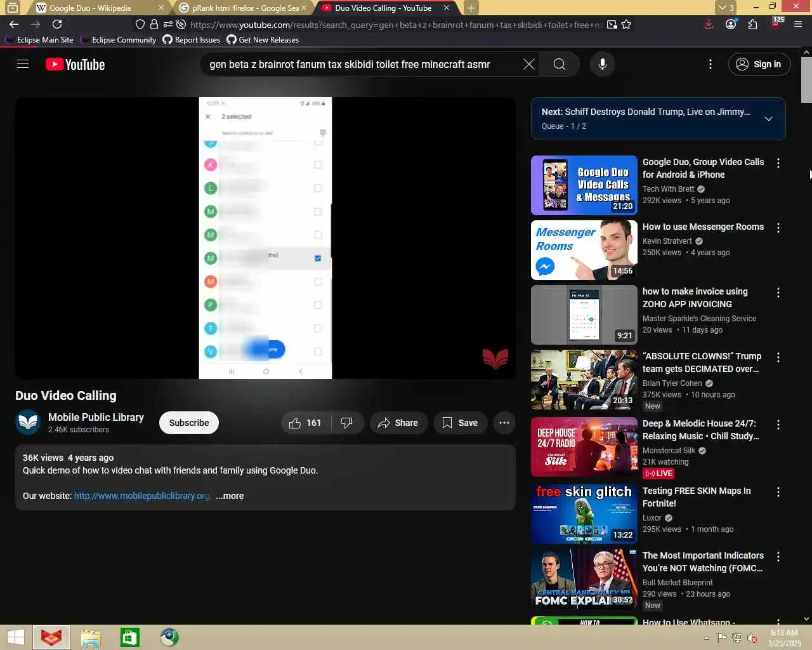Screen dimensions: 812x650
Task: Open a new browser tab with plus
Action: tap(471, 8)
